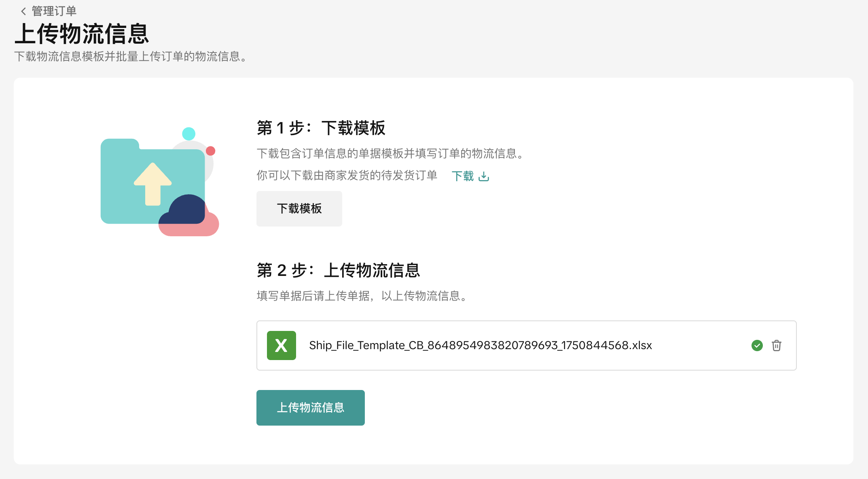Click the cyan circle above the folder

[188, 134]
